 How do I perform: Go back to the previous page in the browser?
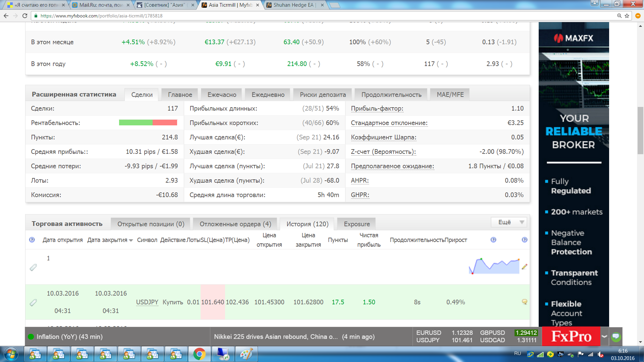point(6,16)
